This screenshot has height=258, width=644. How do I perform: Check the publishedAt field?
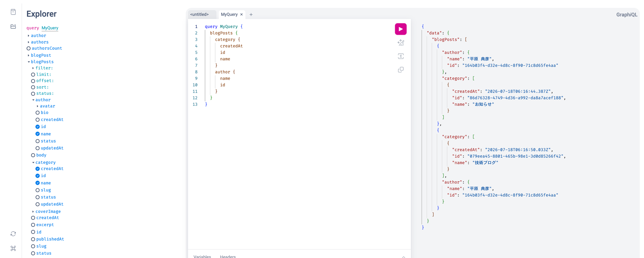coord(33,239)
